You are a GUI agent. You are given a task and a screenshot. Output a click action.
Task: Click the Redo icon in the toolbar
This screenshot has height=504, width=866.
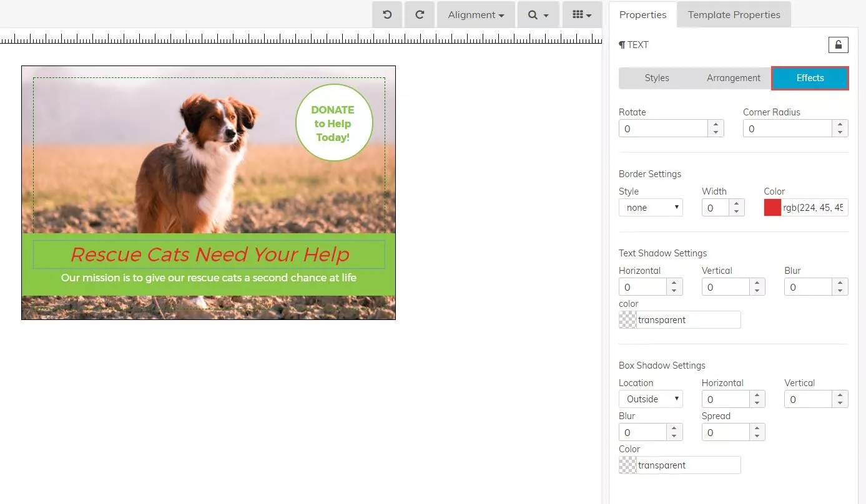tap(419, 14)
